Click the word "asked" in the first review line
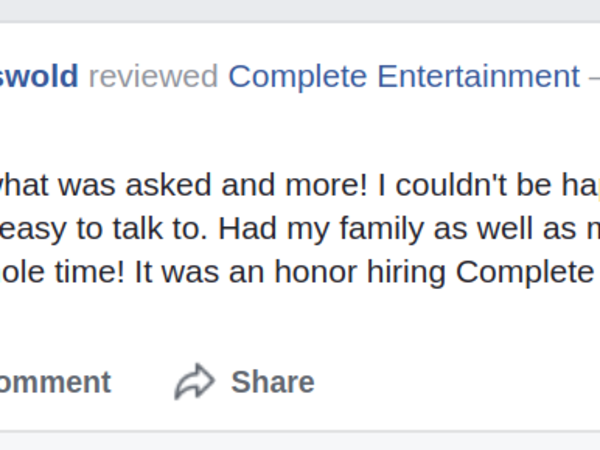This screenshot has width=600, height=450. (x=168, y=185)
